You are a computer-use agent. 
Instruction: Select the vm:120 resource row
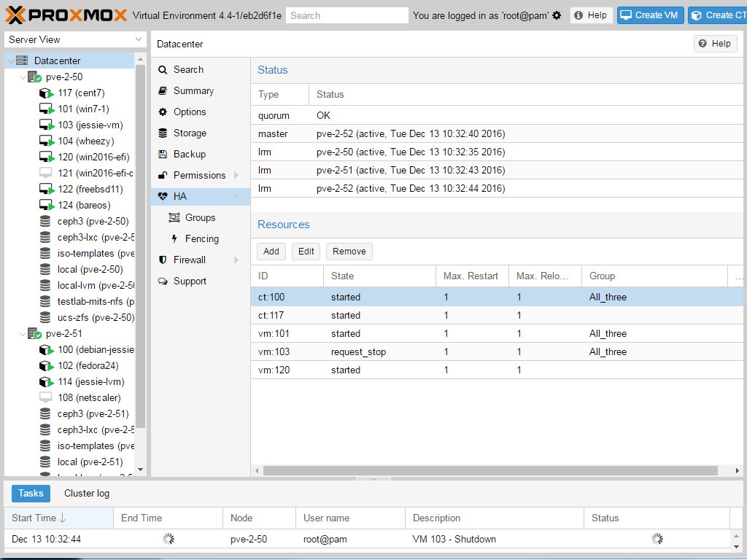point(496,370)
